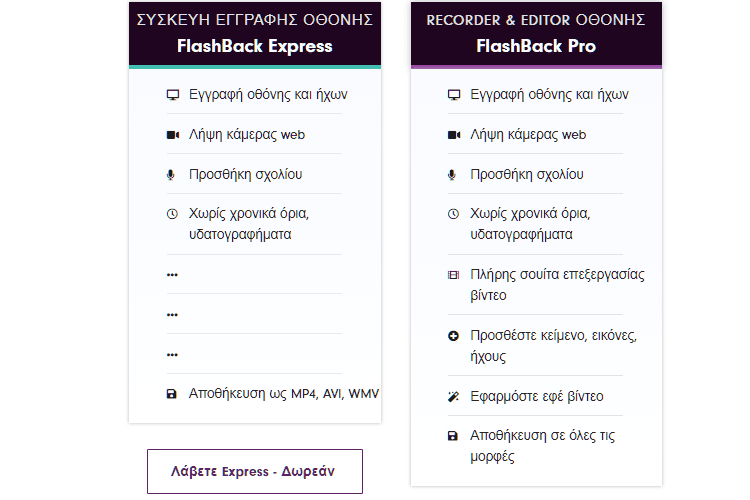Click the film strip icon in Pro column

tap(453, 275)
